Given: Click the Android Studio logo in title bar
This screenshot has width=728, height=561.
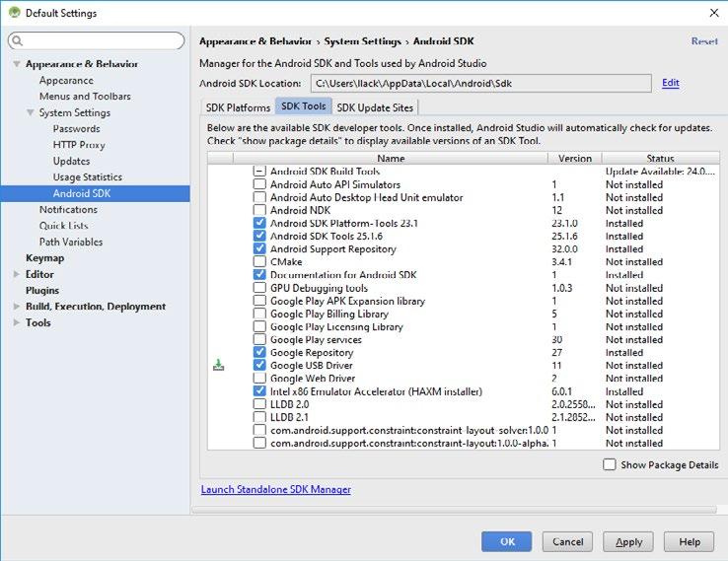Looking at the screenshot, I should coord(15,13).
